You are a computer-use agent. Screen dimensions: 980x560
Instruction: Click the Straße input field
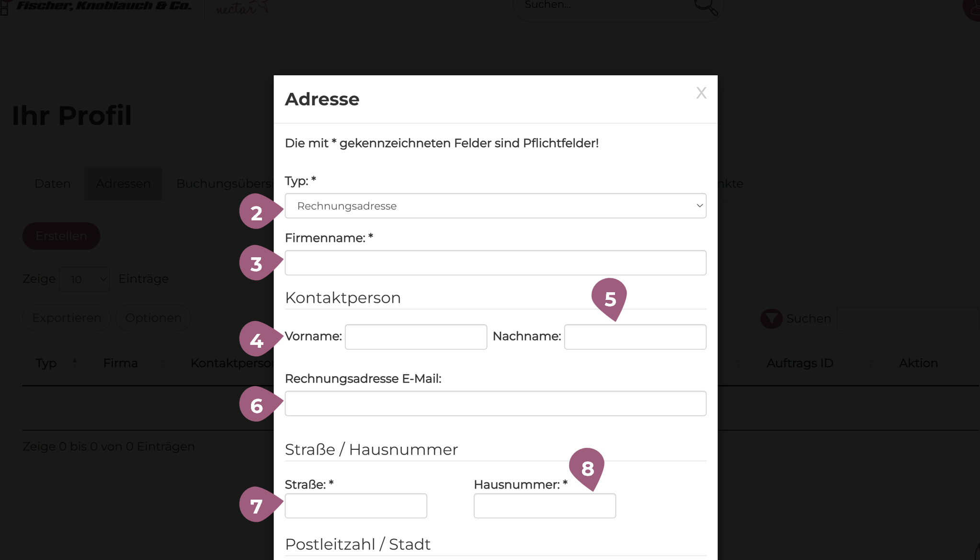(355, 506)
